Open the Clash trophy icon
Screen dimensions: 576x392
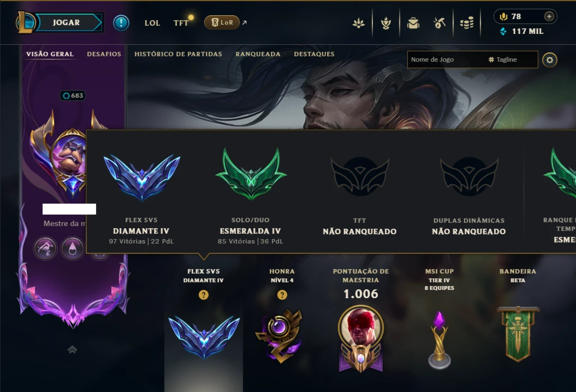coord(385,23)
